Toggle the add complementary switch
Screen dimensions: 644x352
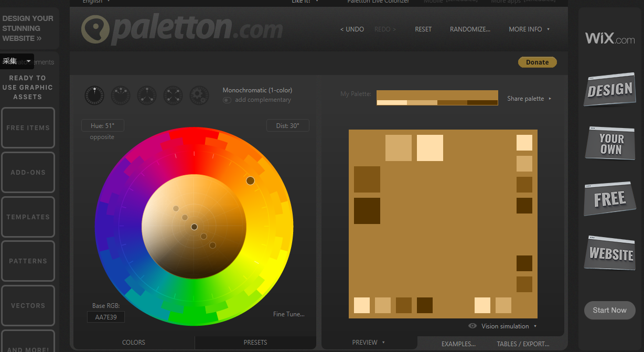point(227,100)
